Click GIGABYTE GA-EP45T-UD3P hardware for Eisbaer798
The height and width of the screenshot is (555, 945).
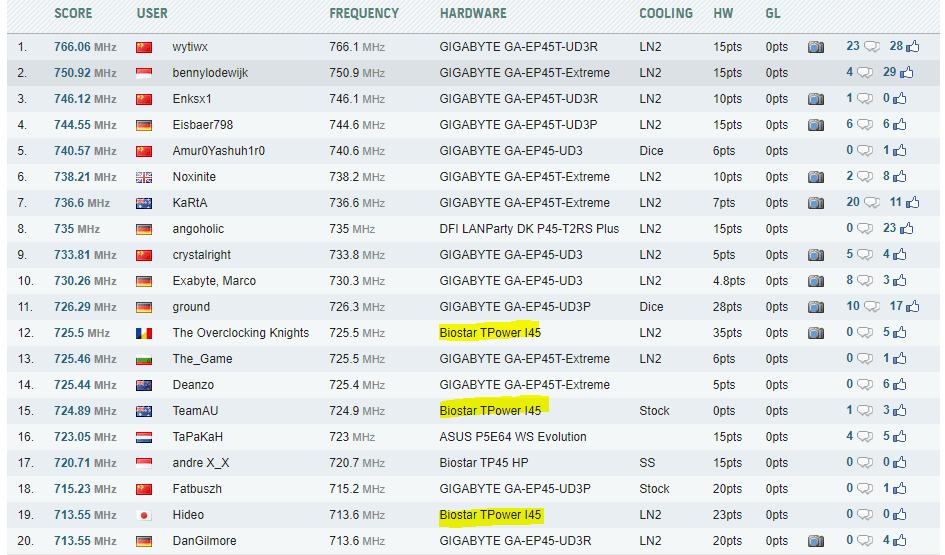(518, 125)
